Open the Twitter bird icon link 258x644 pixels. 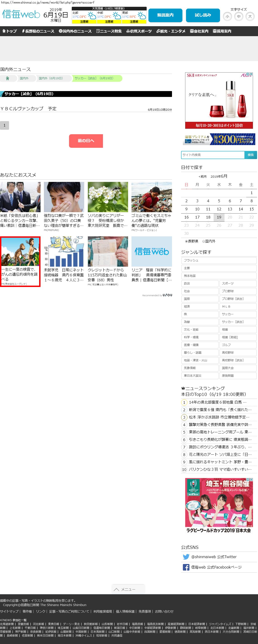(186, 557)
